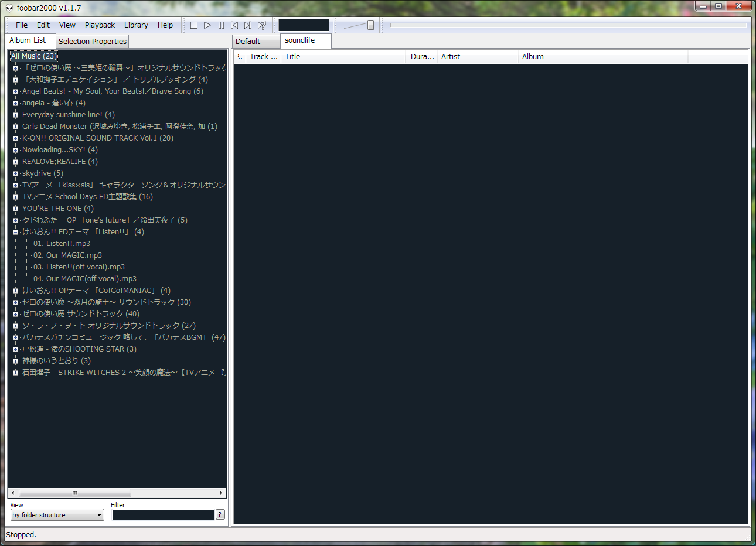This screenshot has height=546, width=756.
Task: Open the File menu
Action: (x=22, y=25)
